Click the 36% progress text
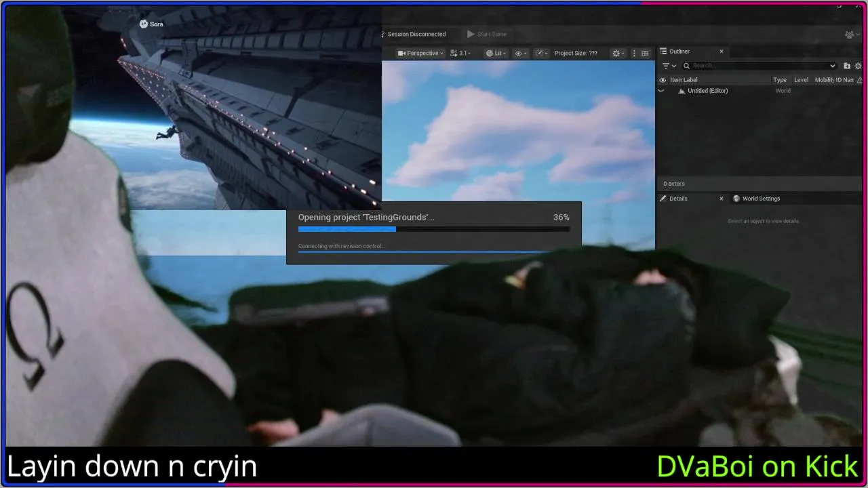Viewport: 868px width, 488px height. [x=561, y=218]
